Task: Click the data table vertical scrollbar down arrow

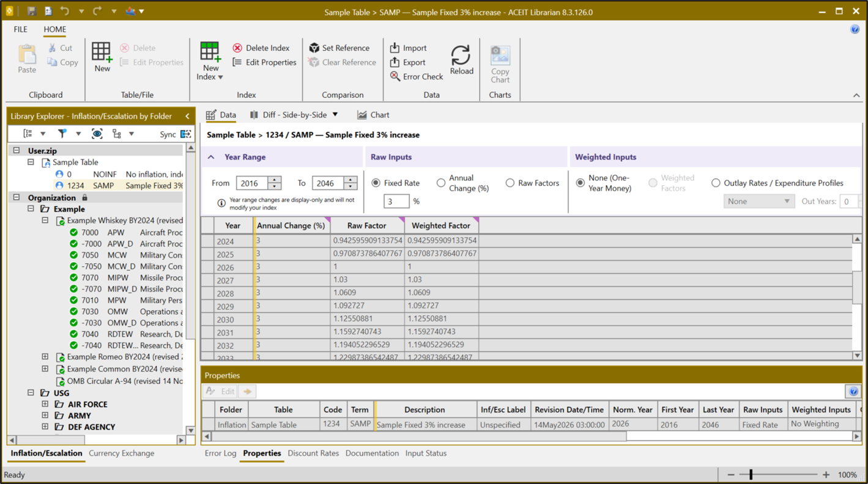Action: [x=857, y=355]
